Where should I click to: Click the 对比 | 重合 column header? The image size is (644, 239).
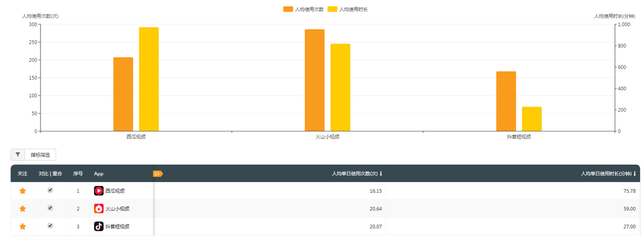tap(50, 174)
